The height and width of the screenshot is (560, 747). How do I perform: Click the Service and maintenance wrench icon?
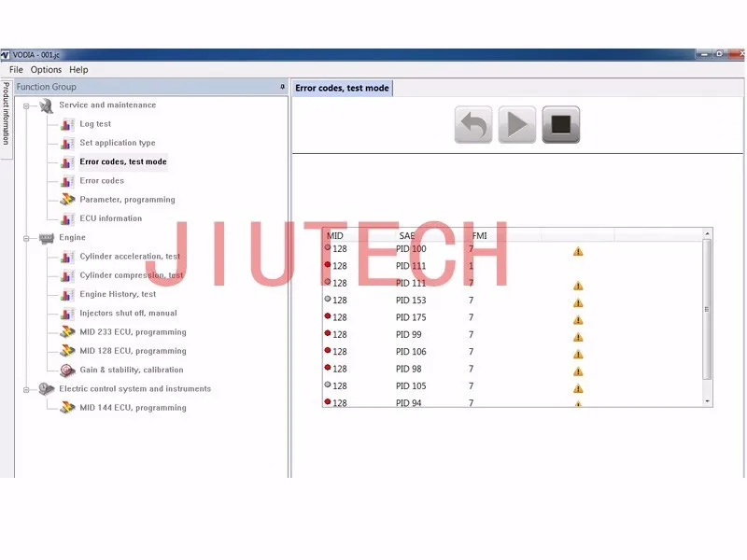click(x=46, y=105)
